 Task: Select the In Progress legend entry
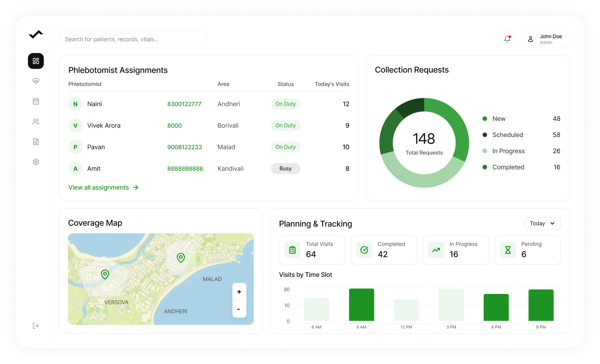[x=521, y=151]
